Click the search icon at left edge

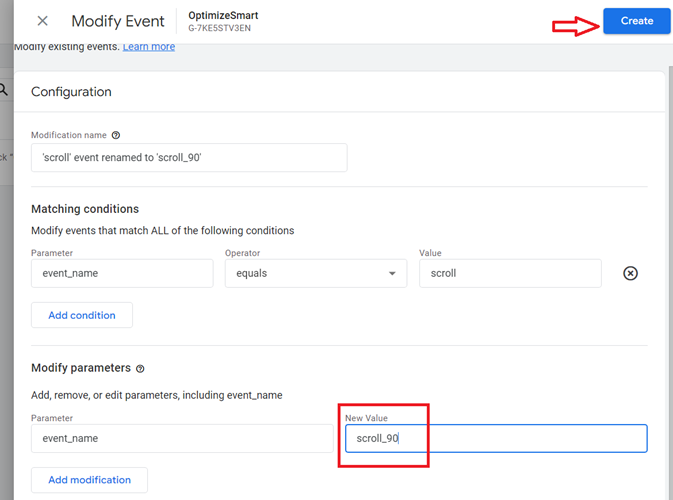(4, 90)
